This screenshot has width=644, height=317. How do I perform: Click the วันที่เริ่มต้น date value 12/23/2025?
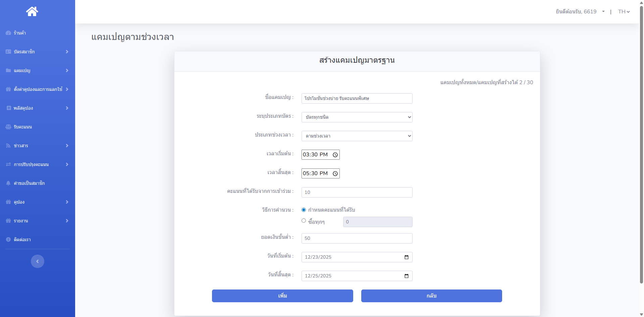click(x=318, y=257)
